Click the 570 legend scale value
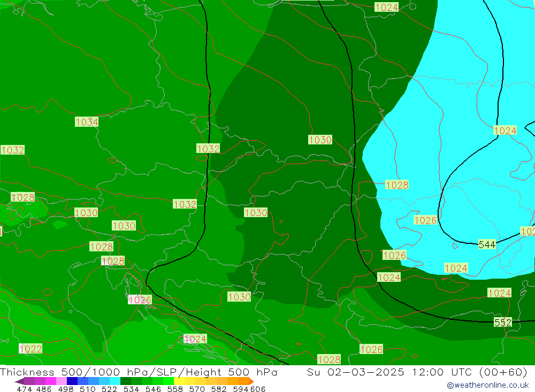This screenshot has width=535, height=392. (x=197, y=389)
